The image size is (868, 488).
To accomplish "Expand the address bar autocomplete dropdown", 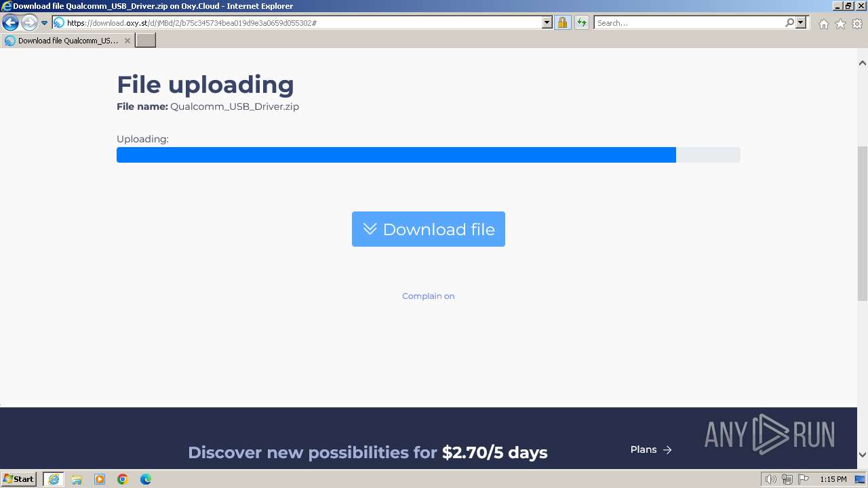I will point(547,23).
